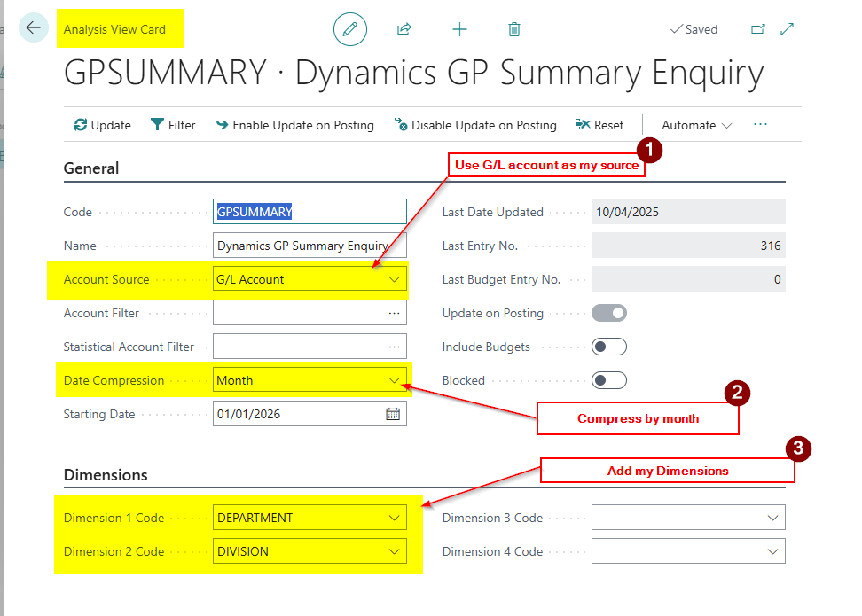Click Enable Update on Posting
The width and height of the screenshot is (862, 616).
click(294, 125)
